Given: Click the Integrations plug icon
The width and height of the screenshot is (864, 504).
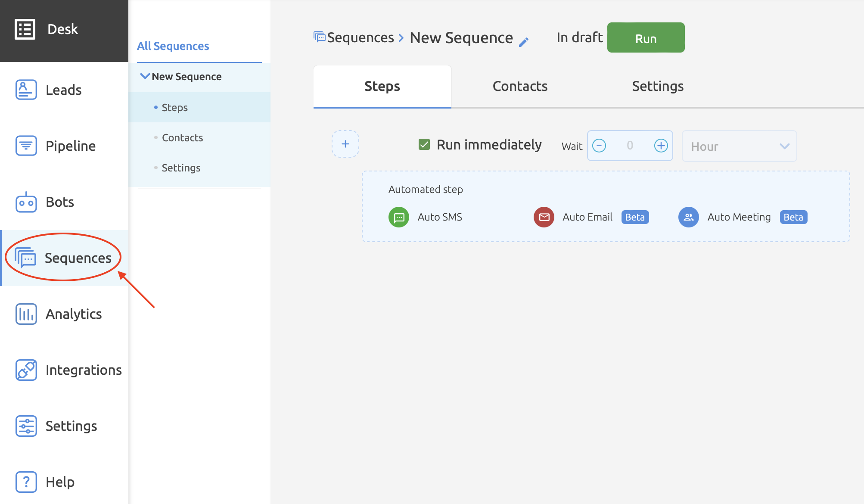Looking at the screenshot, I should [x=26, y=370].
